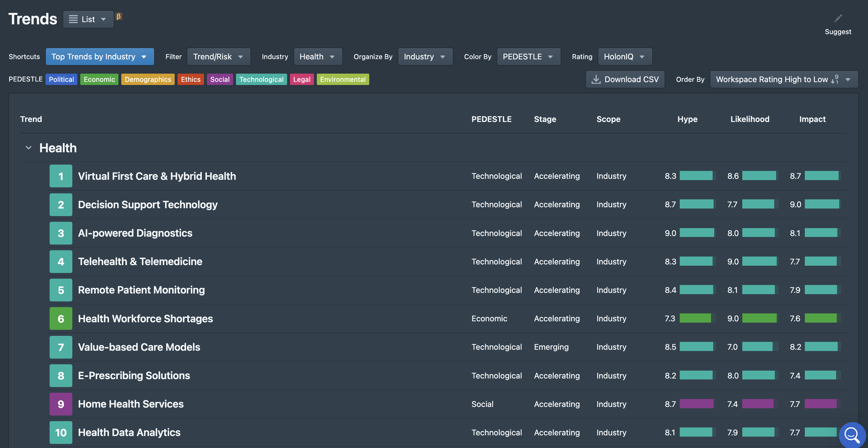Open AI-powered Diagnostics trend
Screen dimensions: 868x448
(x=135, y=233)
